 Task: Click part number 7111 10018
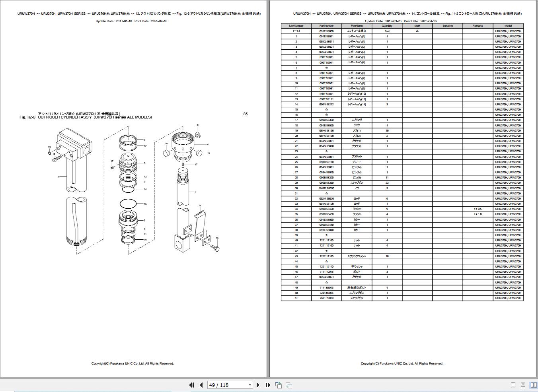326,272
